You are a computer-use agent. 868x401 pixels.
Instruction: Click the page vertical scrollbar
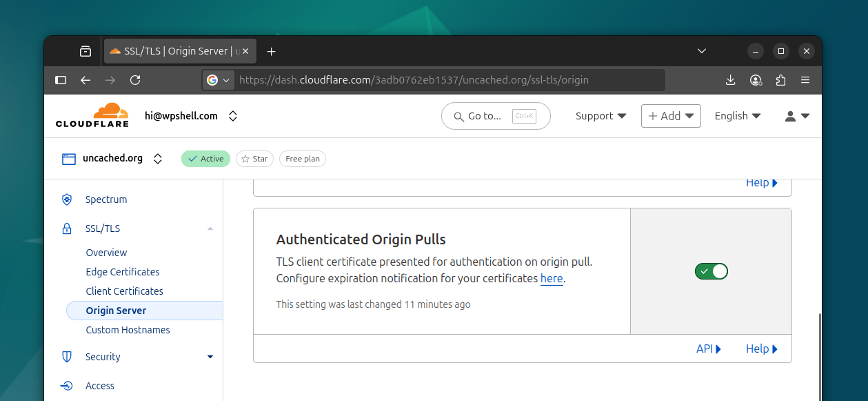(x=819, y=357)
